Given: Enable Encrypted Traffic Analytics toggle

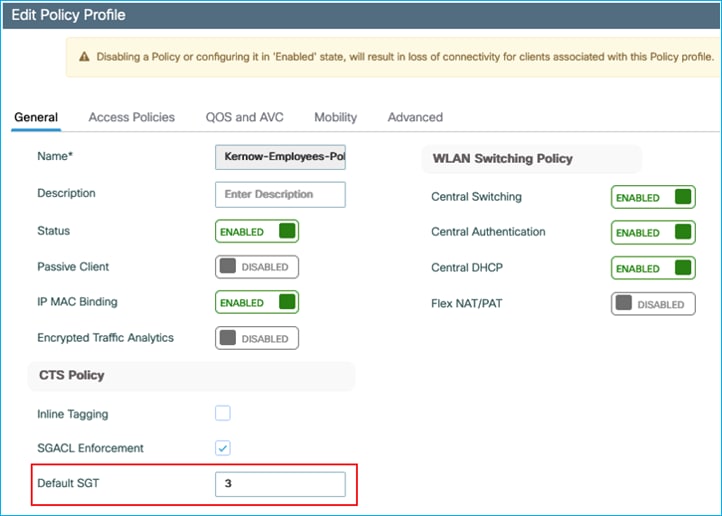Looking at the screenshot, I should click(x=257, y=338).
